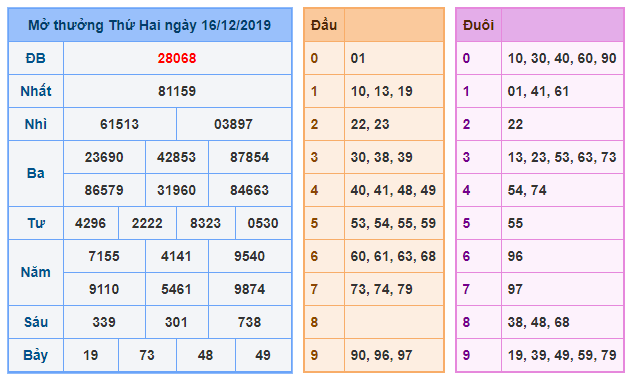
Task: Click the Đuôi table row label '9'
Action: point(466,355)
